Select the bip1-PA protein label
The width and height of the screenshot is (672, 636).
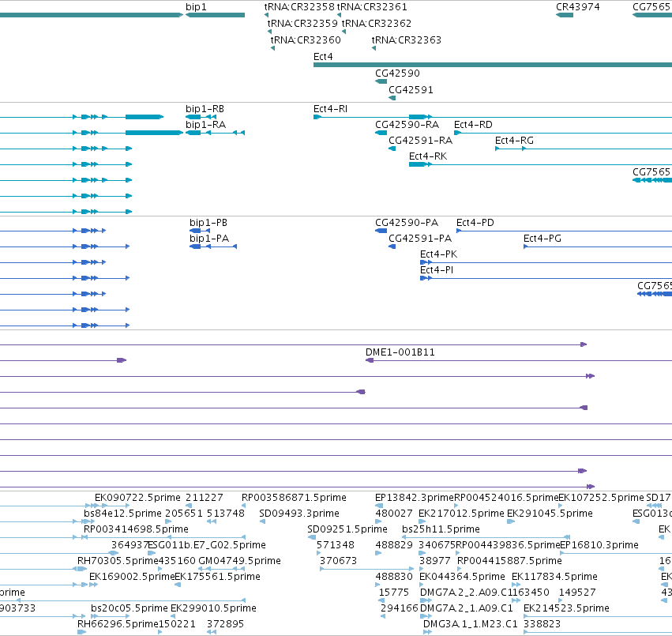tap(209, 239)
